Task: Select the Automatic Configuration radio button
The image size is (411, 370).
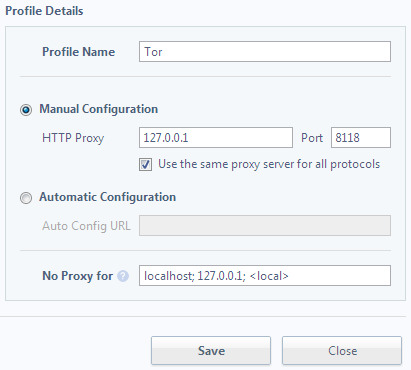Action: click(26, 198)
